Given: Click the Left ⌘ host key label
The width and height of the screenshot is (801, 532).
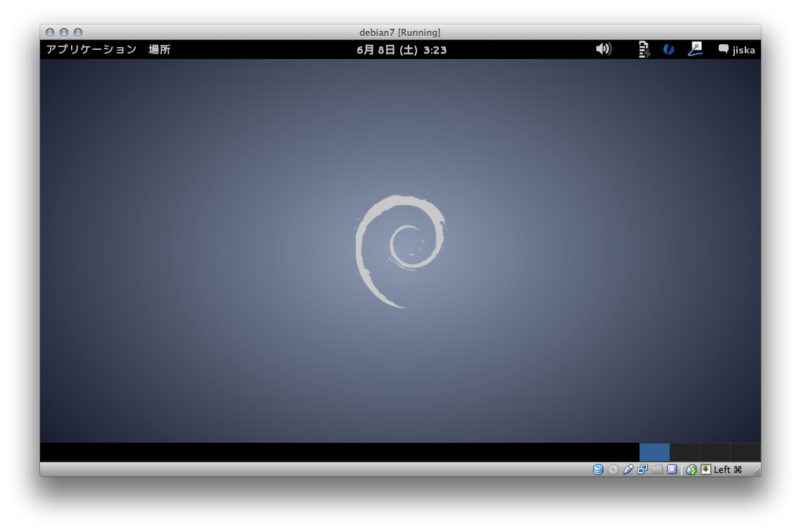Looking at the screenshot, I should tap(728, 469).
